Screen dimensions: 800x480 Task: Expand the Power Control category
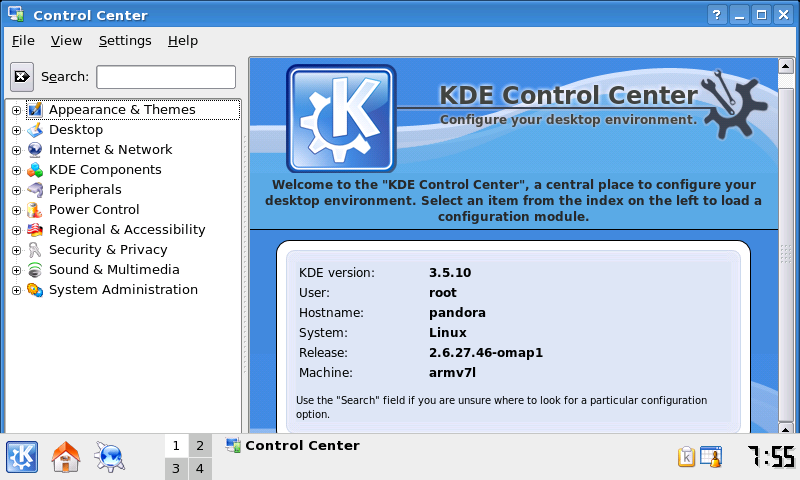point(16,210)
